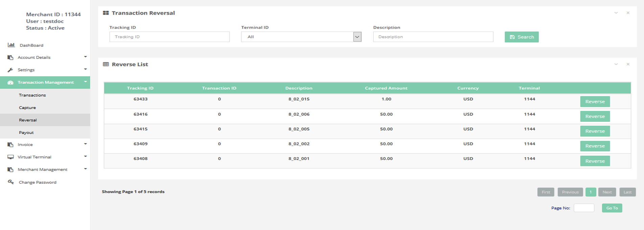Reverse the transaction with tracking ID 63416
Viewport: 644px width, 230px height.
click(595, 116)
